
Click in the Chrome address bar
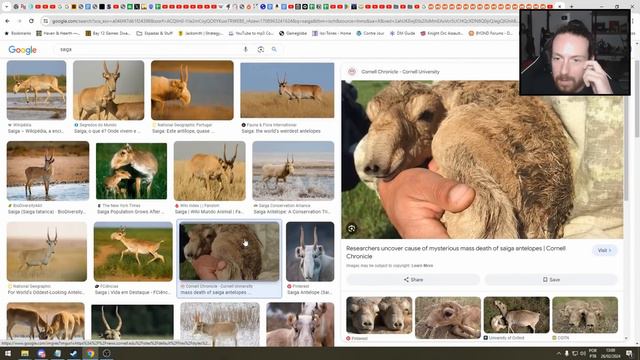tap(282, 21)
